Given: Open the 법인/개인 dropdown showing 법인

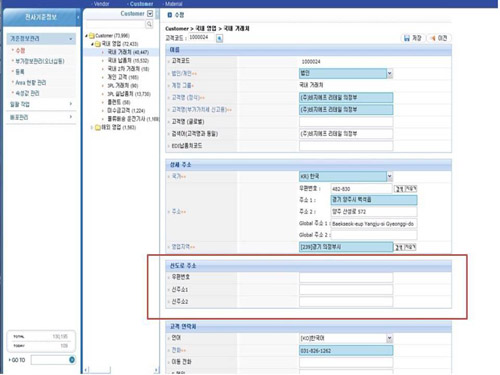Looking at the screenshot, I should pyautogui.click(x=390, y=73).
